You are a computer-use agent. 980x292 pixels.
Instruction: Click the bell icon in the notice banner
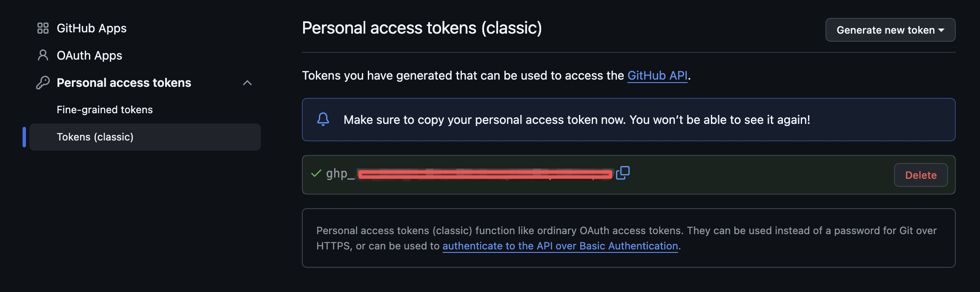[323, 119]
